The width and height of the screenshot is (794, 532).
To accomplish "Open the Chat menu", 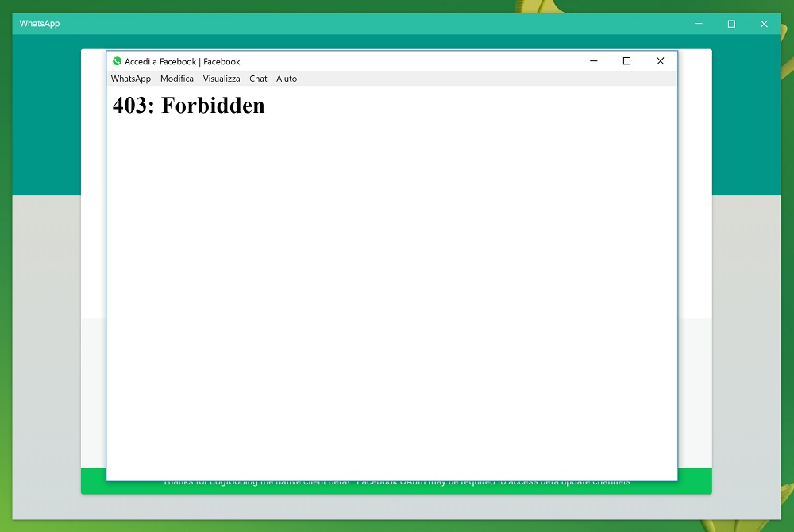I will coord(258,79).
